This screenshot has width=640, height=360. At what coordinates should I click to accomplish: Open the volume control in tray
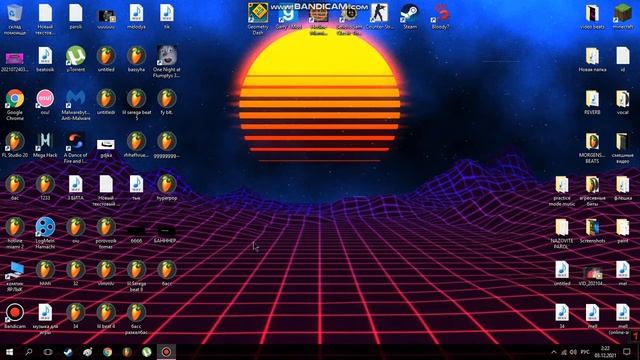(573, 352)
